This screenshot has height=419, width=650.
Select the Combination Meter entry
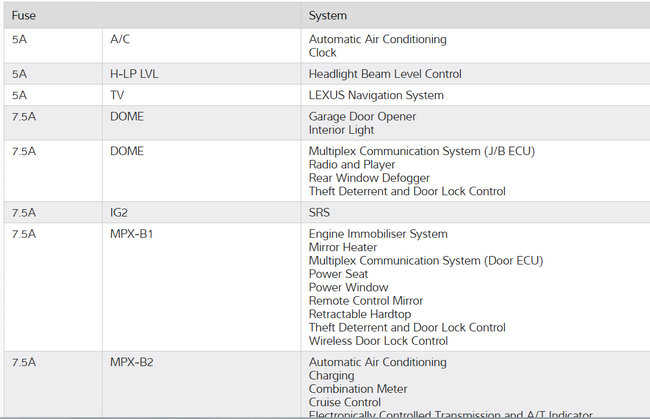358,389
